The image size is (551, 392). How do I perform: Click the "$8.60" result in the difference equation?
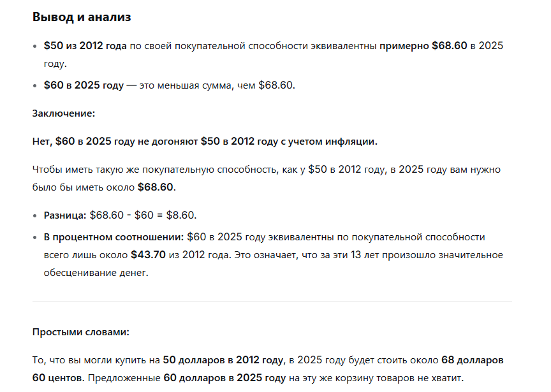[x=182, y=215]
